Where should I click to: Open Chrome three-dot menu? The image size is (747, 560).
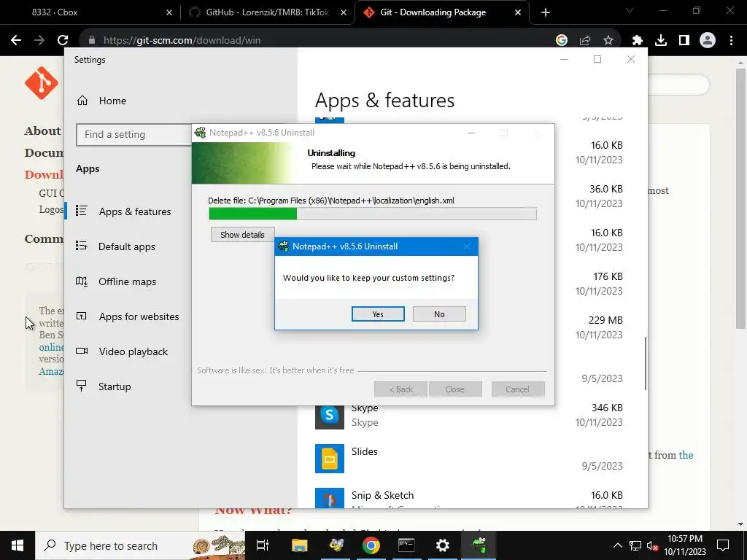731,41
